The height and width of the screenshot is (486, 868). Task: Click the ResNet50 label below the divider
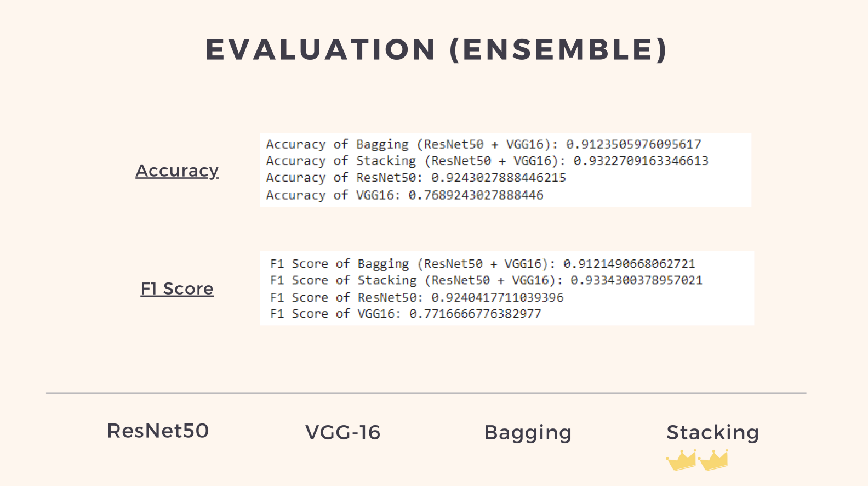click(158, 431)
